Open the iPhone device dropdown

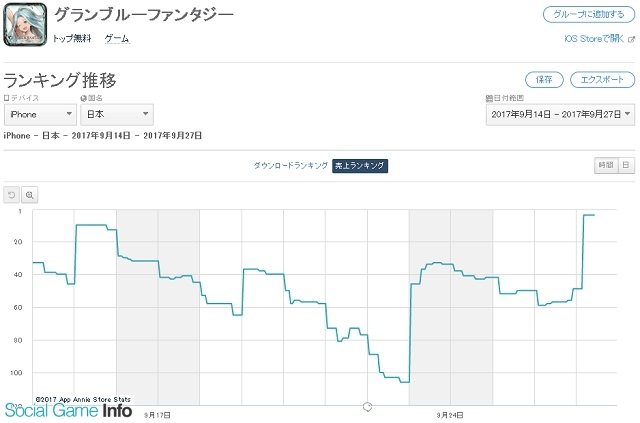click(x=40, y=115)
